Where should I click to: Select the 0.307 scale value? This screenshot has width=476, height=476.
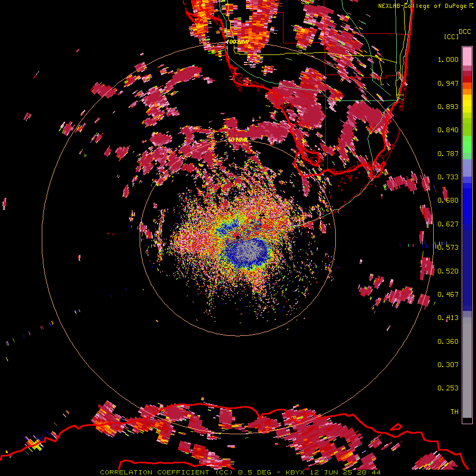[448, 365]
